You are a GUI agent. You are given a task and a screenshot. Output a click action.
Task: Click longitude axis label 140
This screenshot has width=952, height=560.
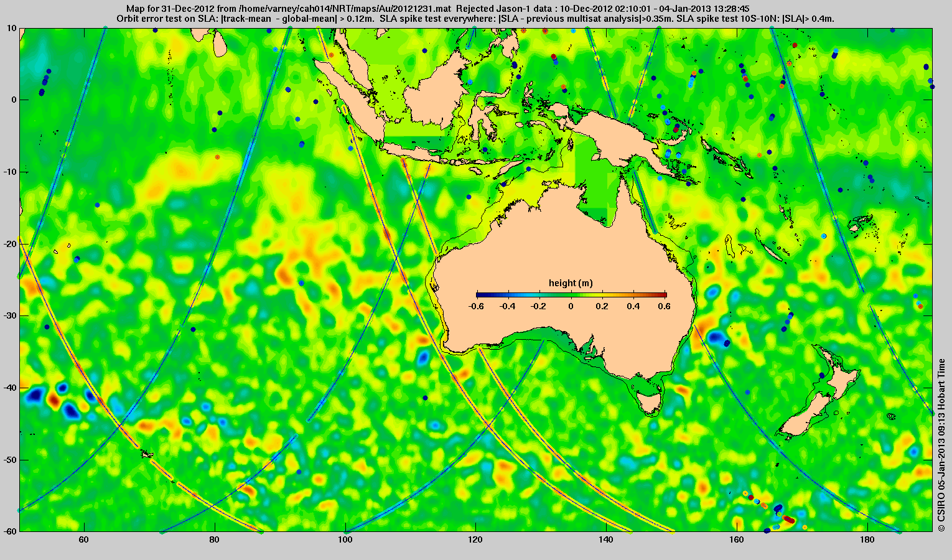[x=606, y=539]
